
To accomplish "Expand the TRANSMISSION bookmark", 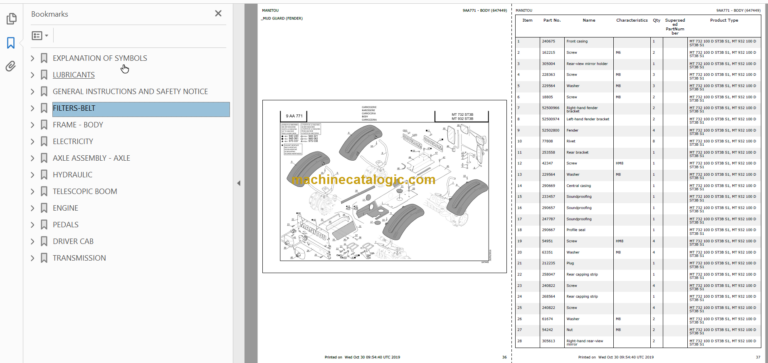I will (x=32, y=258).
